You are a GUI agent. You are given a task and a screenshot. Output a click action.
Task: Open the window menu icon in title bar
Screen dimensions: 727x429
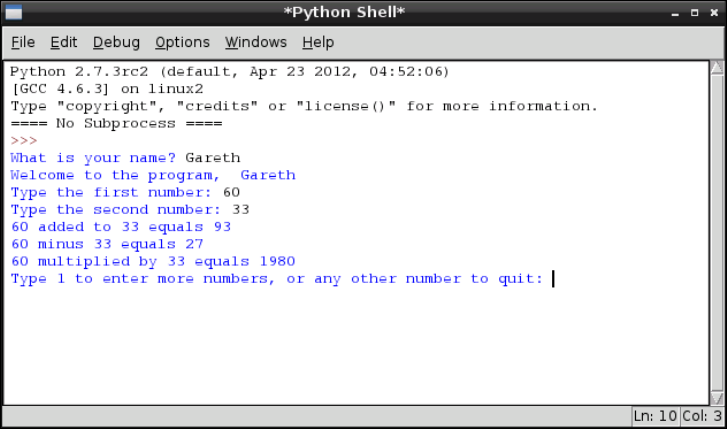click(12, 12)
